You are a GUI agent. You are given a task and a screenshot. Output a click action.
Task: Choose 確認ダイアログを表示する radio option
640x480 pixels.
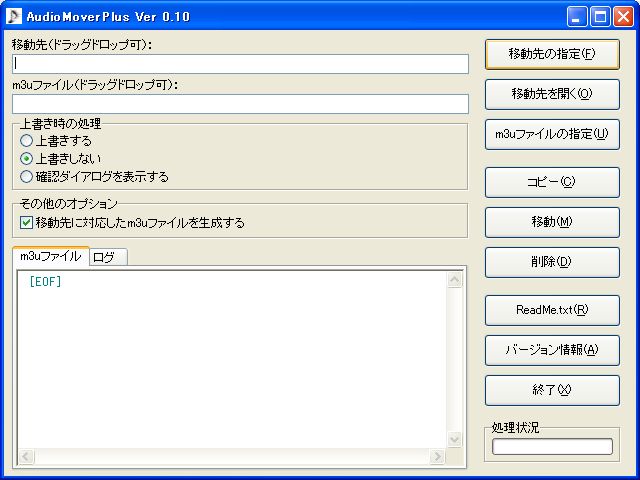(x=27, y=177)
